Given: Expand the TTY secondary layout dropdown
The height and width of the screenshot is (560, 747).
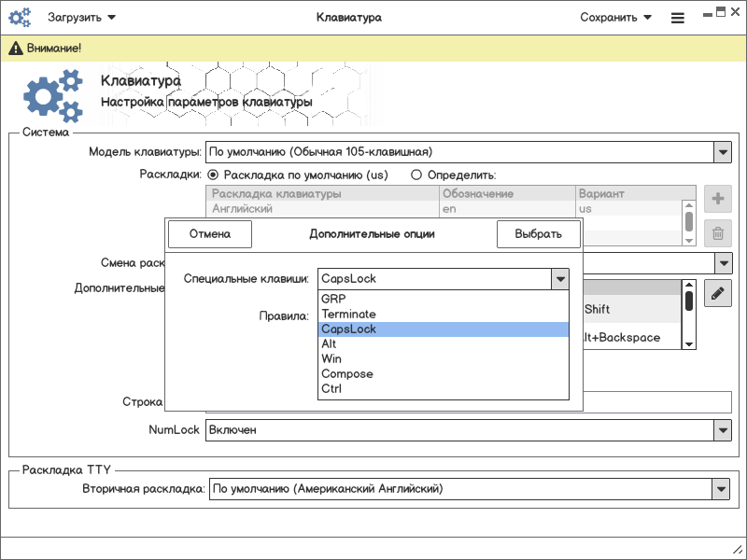Looking at the screenshot, I should [x=720, y=488].
